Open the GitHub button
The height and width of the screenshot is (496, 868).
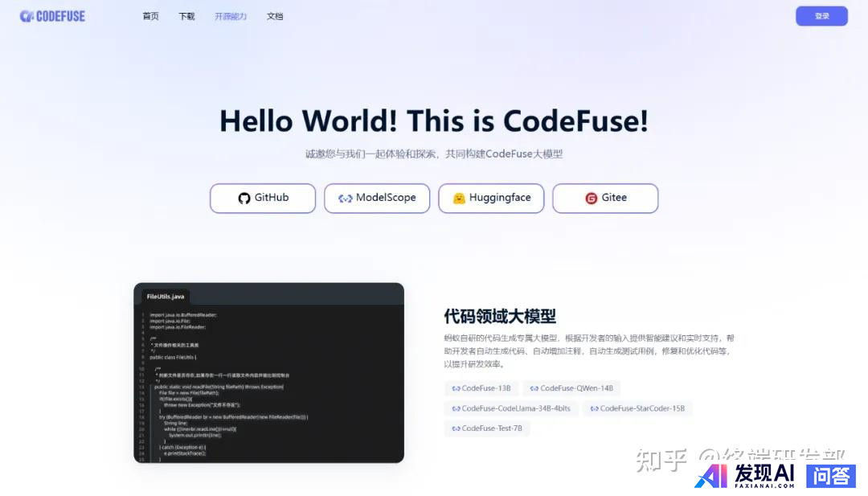pyautogui.click(x=263, y=199)
